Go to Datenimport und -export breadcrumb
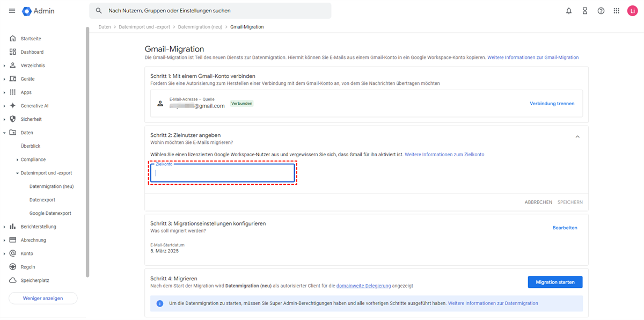 click(144, 27)
